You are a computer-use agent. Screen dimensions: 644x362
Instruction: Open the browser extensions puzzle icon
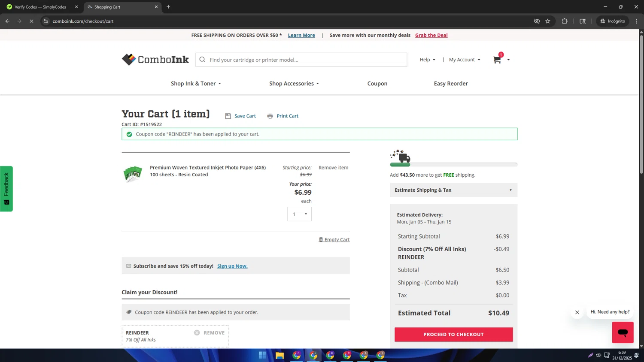coord(565,21)
